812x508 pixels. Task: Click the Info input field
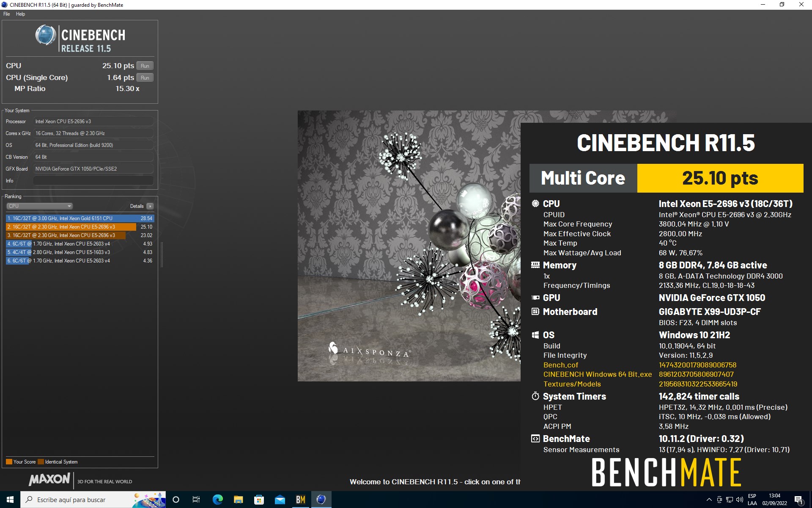pos(93,181)
